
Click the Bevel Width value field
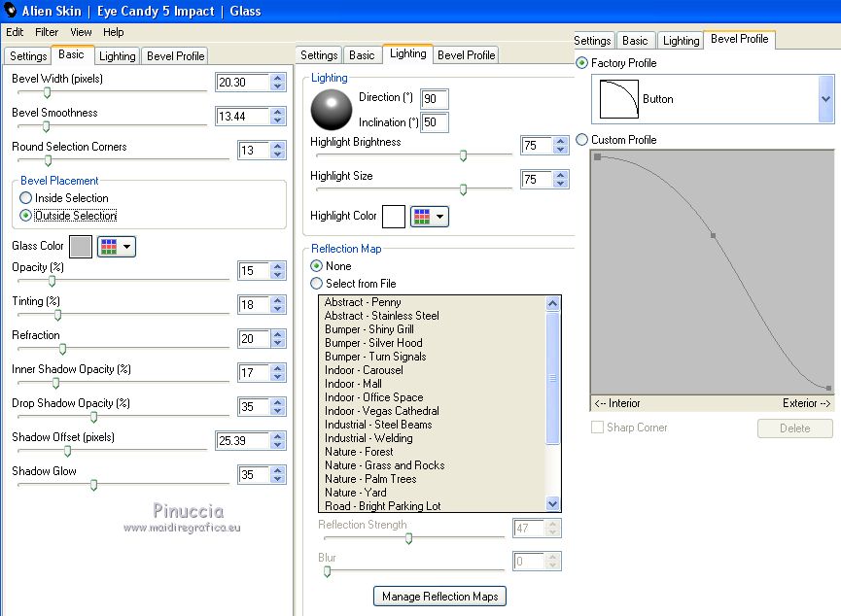(x=242, y=82)
